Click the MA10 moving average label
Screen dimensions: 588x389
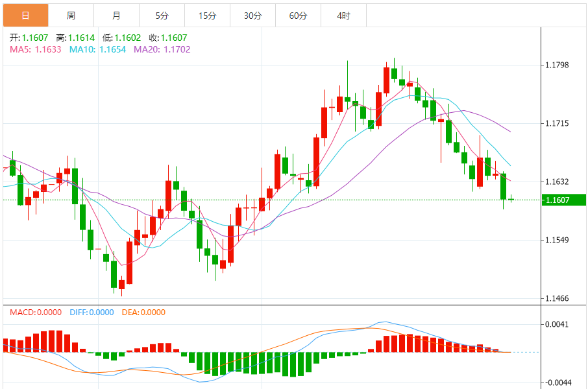(x=97, y=49)
